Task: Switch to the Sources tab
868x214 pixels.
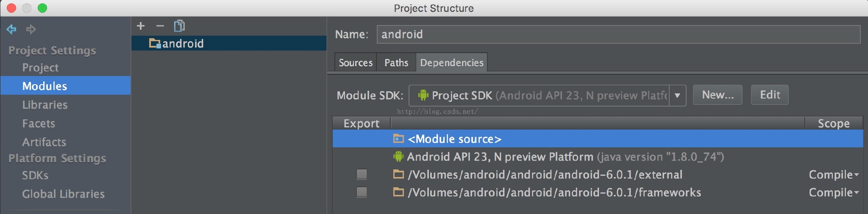Action: pos(356,63)
